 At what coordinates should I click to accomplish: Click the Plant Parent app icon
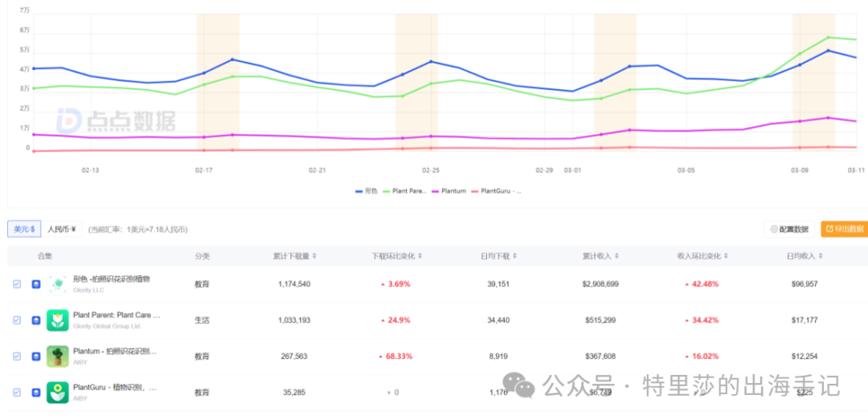[x=58, y=320]
